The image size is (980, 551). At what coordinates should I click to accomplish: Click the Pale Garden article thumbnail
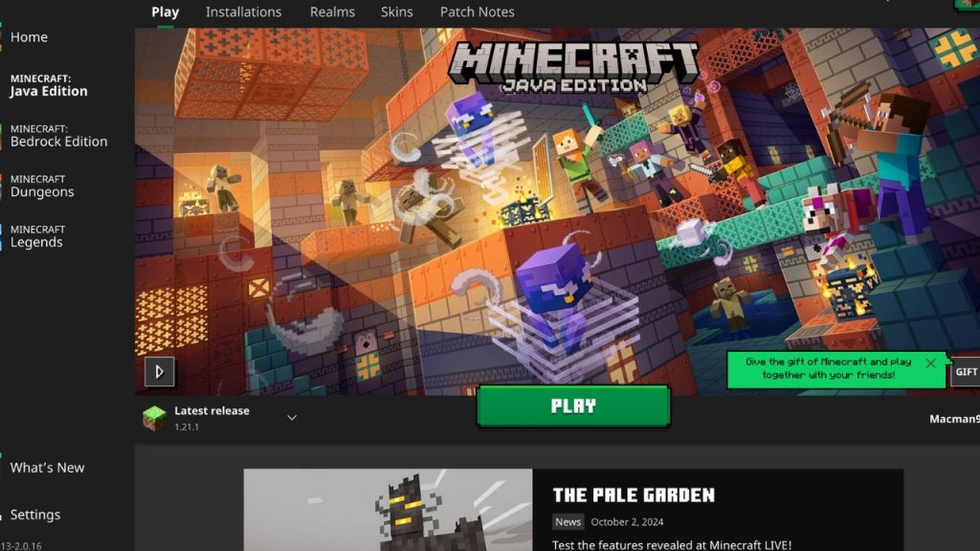pos(388,510)
